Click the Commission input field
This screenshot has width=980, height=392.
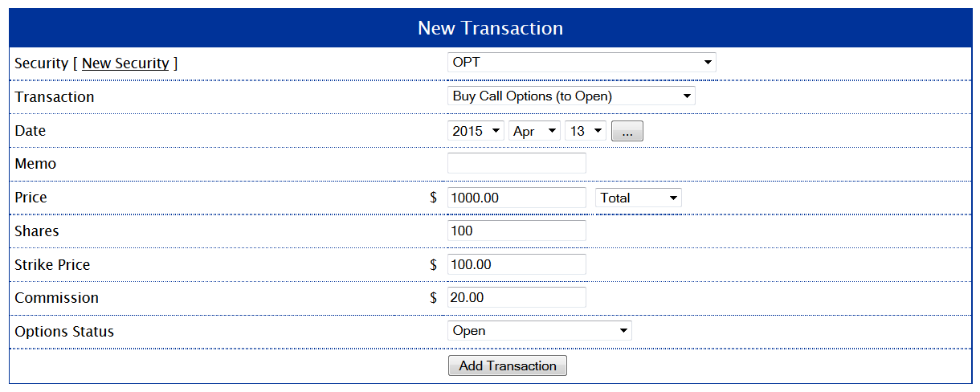517,298
